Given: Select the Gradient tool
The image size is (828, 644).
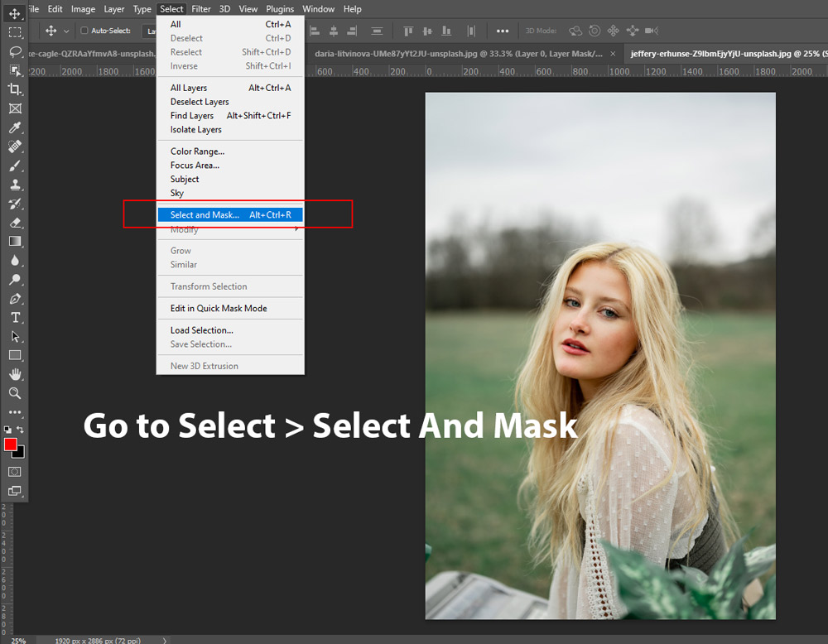Looking at the screenshot, I should click(x=14, y=242).
